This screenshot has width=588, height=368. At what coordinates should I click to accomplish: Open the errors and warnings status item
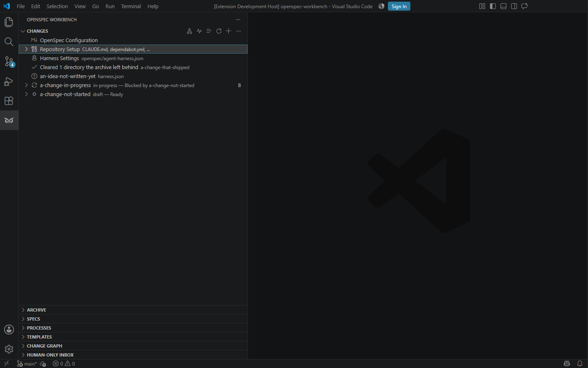[64, 364]
